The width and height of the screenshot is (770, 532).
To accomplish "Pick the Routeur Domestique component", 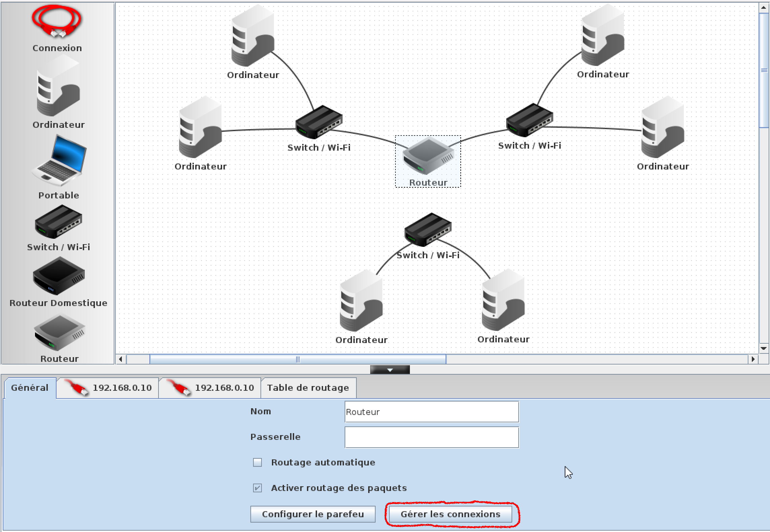I will [x=59, y=276].
